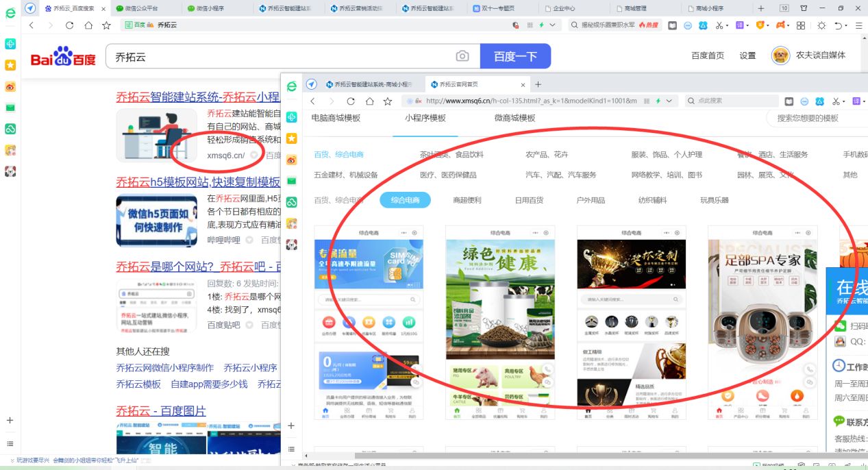The width and height of the screenshot is (868, 470).
Task: Click the game center controller icon
Action: [780, 26]
